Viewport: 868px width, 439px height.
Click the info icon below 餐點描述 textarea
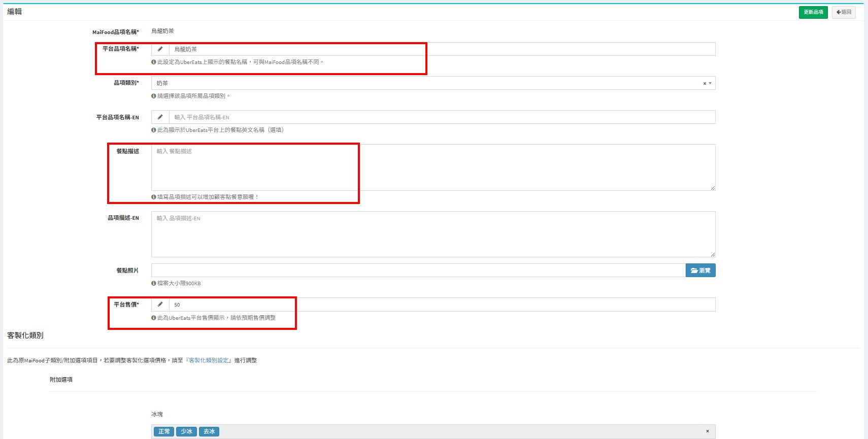(x=154, y=197)
